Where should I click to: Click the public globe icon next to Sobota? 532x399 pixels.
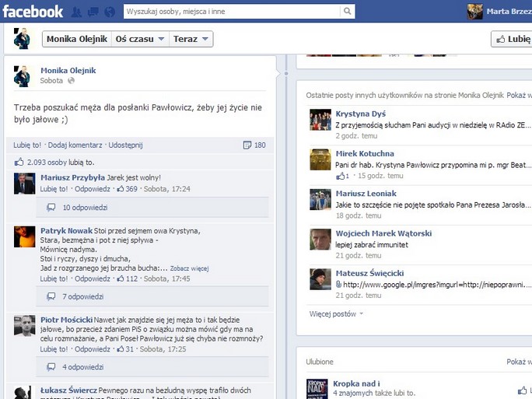pyautogui.click(x=71, y=81)
